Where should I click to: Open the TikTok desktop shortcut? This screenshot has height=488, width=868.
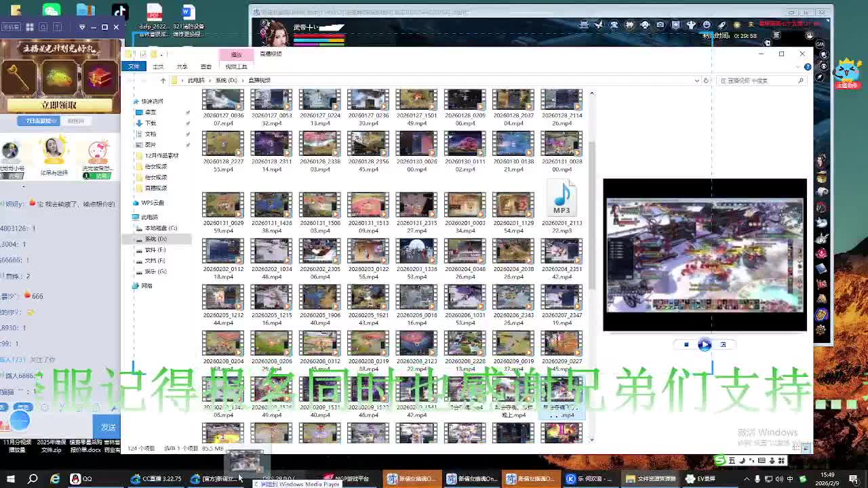(x=119, y=12)
